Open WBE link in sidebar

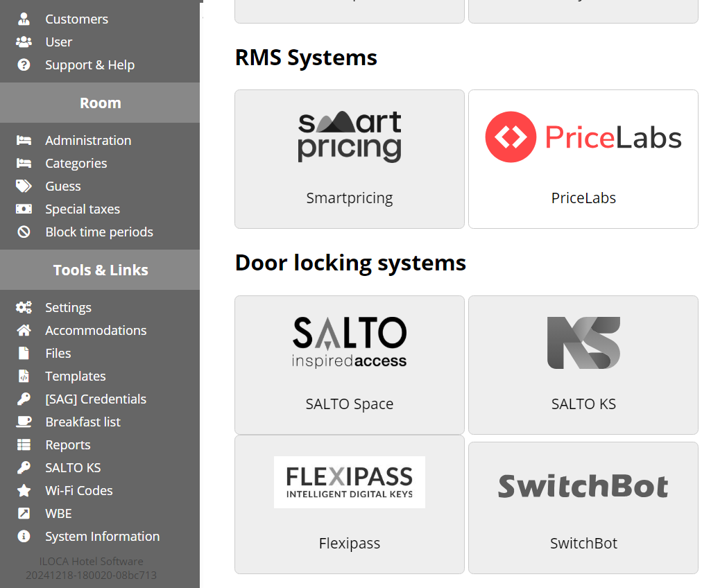[59, 513]
